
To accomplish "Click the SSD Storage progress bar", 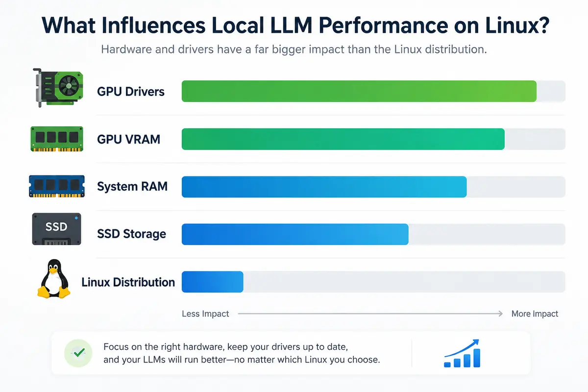I will click(373, 234).
